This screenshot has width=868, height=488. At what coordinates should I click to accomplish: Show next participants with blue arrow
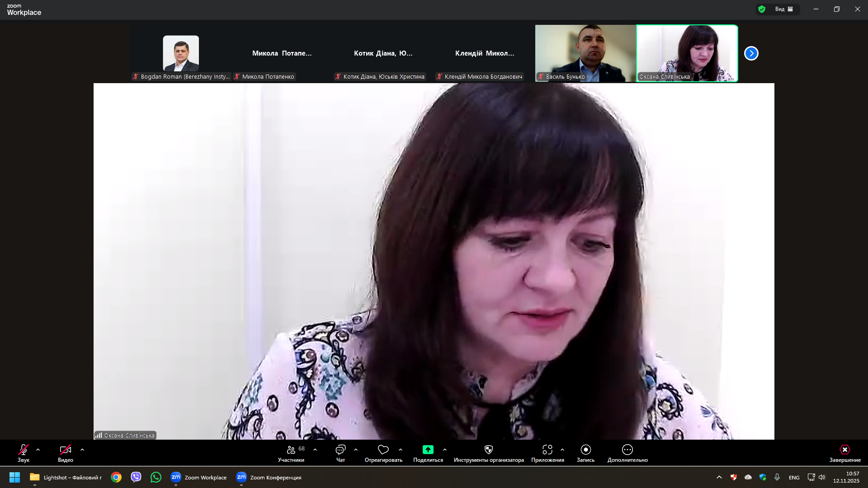pos(751,53)
